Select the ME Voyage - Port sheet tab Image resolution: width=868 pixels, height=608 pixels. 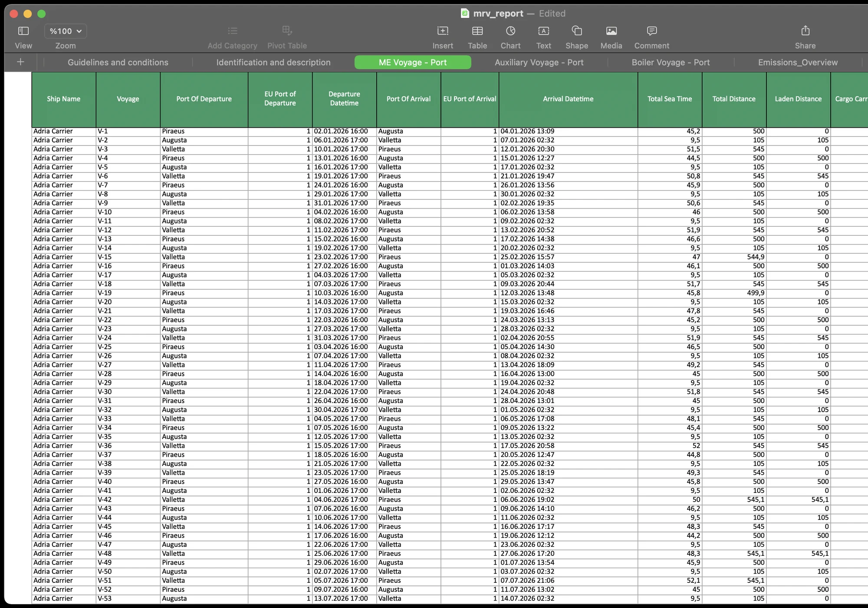413,62
